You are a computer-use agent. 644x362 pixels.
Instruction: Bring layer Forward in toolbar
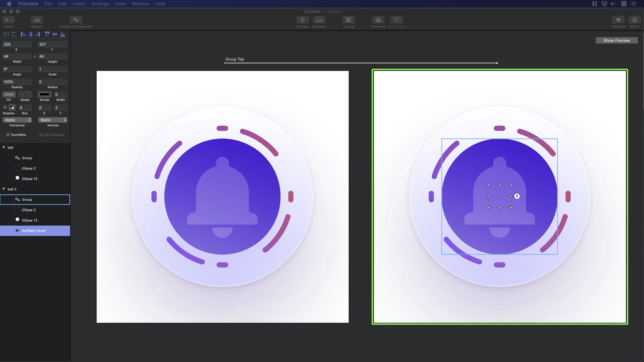378,20
